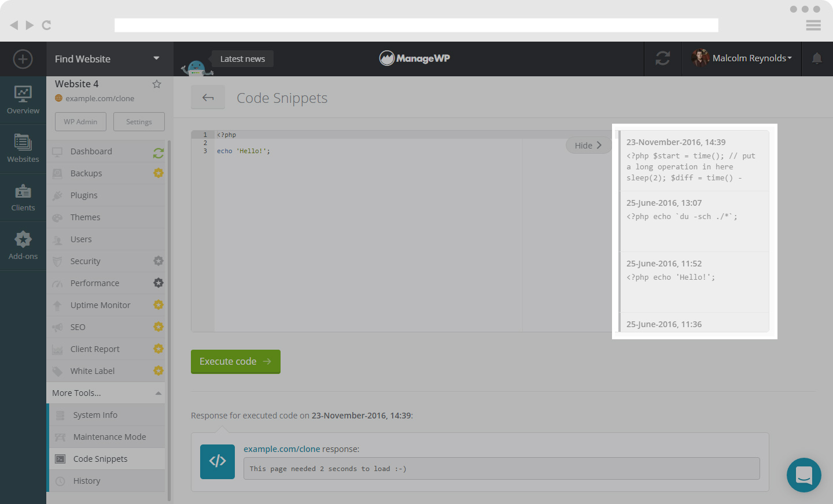Click the White Label gear badge
This screenshot has width=833, height=504.
pos(159,370)
